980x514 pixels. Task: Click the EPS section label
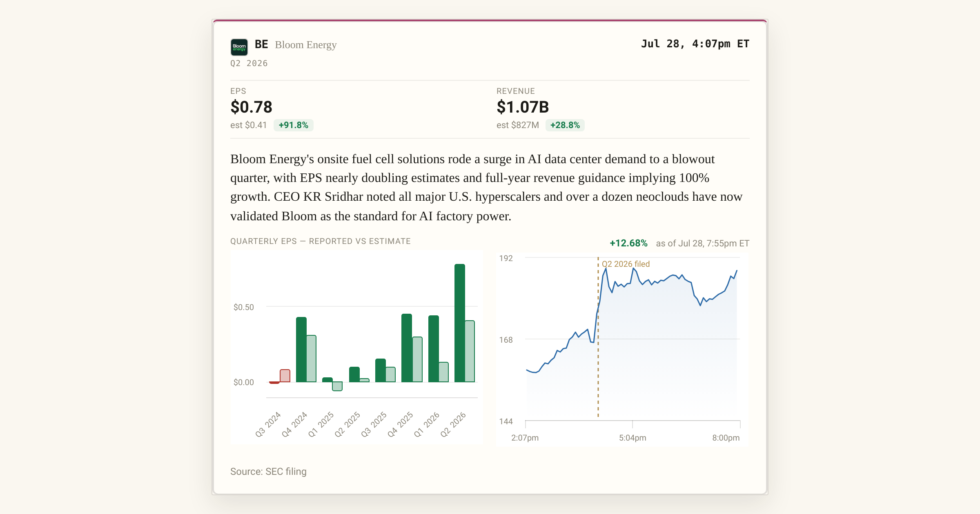coord(238,91)
